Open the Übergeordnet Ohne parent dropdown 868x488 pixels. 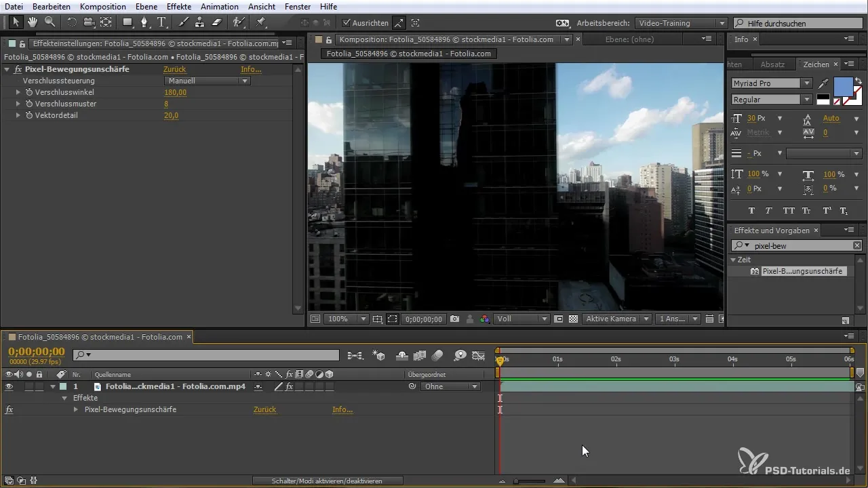[450, 386]
